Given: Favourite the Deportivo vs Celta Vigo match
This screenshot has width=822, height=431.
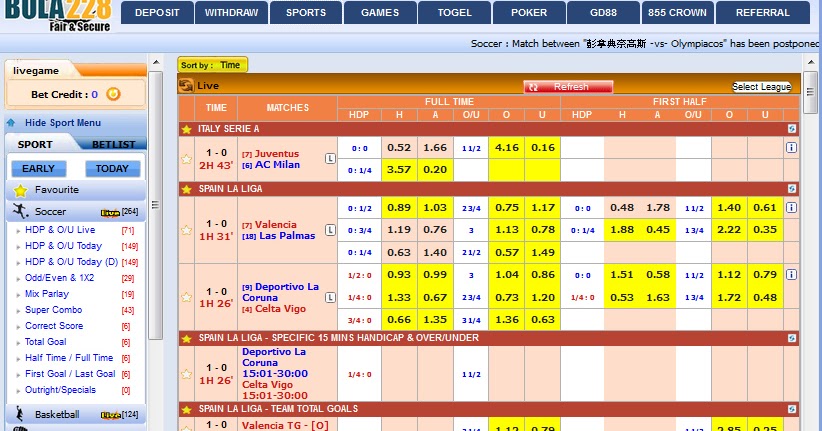Looking at the screenshot, I should point(186,297).
